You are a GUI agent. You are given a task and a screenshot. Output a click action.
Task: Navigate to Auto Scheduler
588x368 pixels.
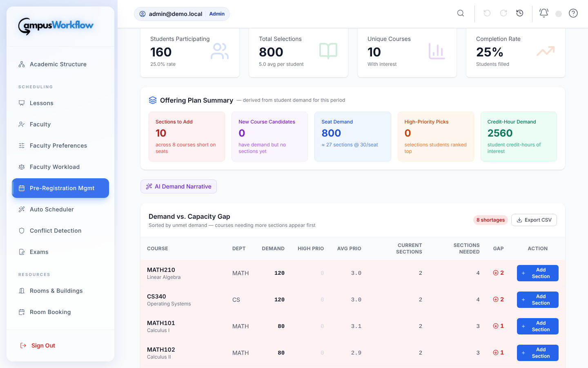pyautogui.click(x=60, y=209)
